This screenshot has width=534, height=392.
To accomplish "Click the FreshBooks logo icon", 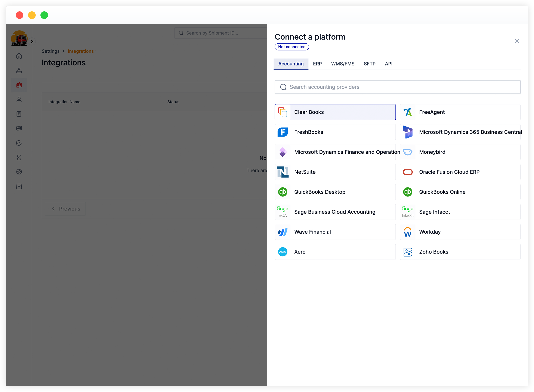I will pyautogui.click(x=283, y=132).
